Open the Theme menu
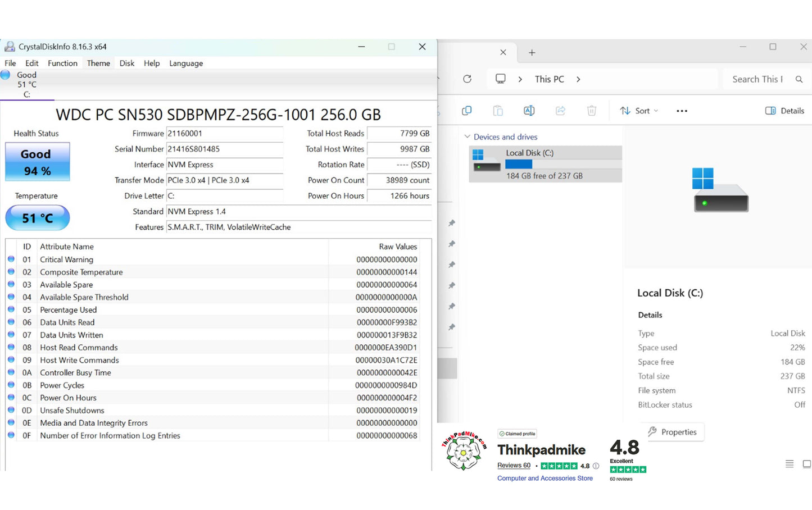The image size is (812, 510). coord(98,63)
